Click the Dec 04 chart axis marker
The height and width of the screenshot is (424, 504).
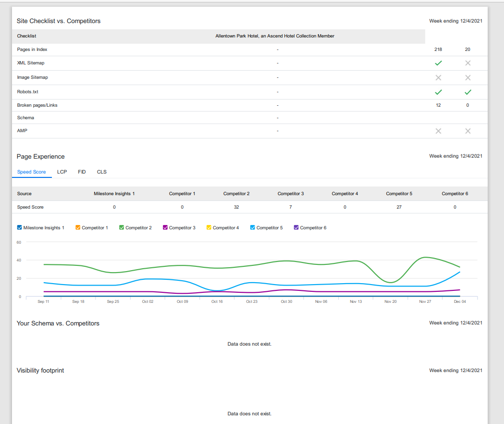460,301
